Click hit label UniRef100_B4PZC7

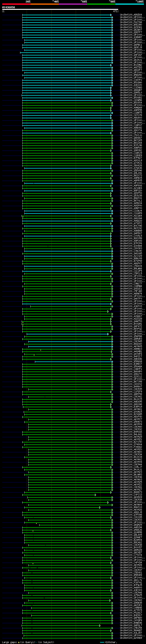coord(131,357)
